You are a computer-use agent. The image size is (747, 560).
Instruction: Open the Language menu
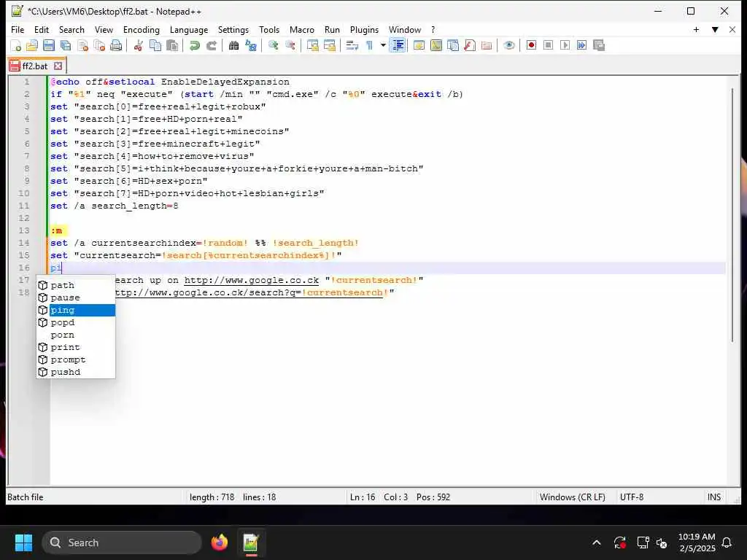click(189, 29)
